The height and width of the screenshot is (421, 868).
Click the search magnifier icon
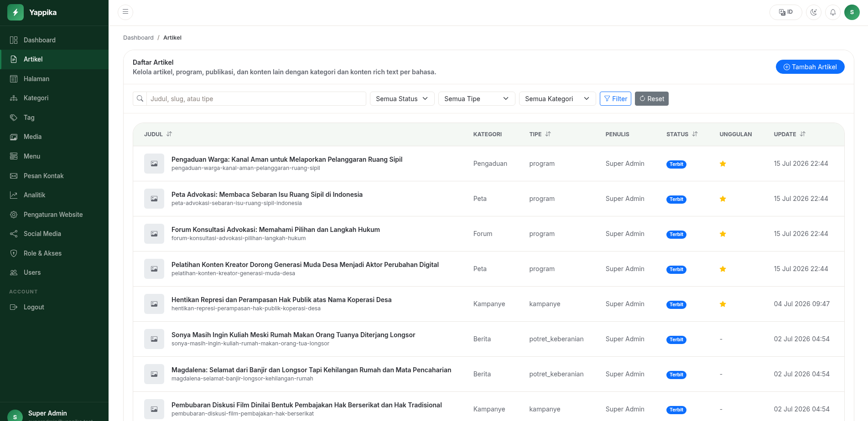(x=140, y=99)
